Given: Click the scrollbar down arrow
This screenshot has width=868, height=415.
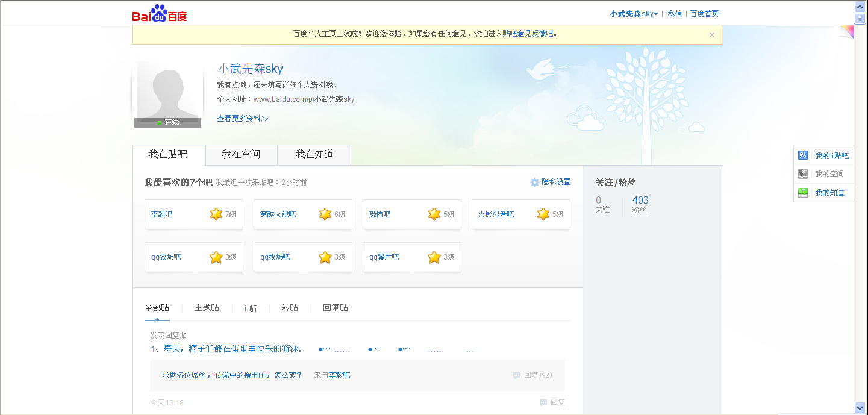Looking at the screenshot, I should pos(860,408).
